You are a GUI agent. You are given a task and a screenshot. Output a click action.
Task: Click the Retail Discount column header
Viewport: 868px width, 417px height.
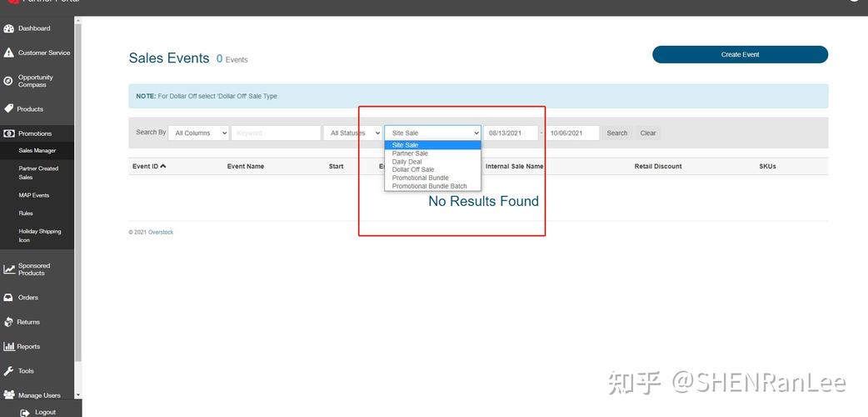click(x=658, y=166)
